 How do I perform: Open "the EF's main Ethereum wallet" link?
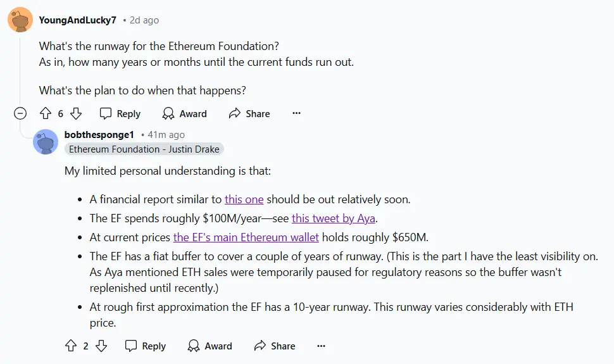point(246,237)
